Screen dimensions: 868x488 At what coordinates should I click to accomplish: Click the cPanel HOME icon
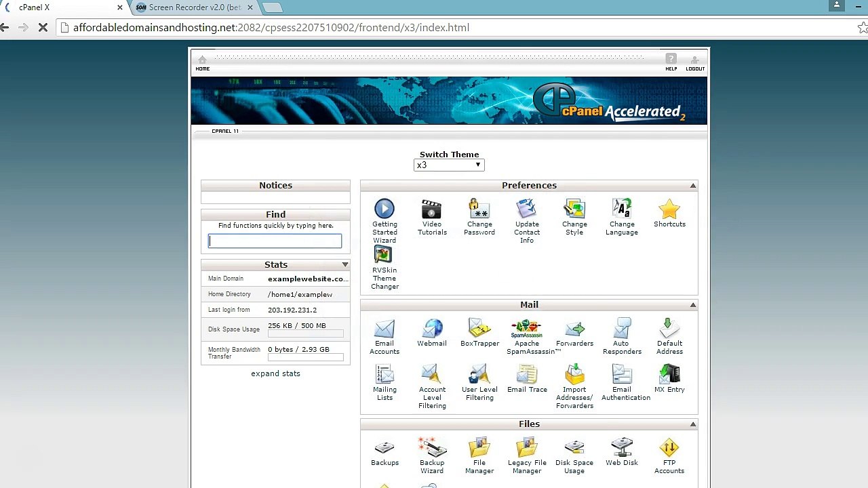(x=202, y=63)
